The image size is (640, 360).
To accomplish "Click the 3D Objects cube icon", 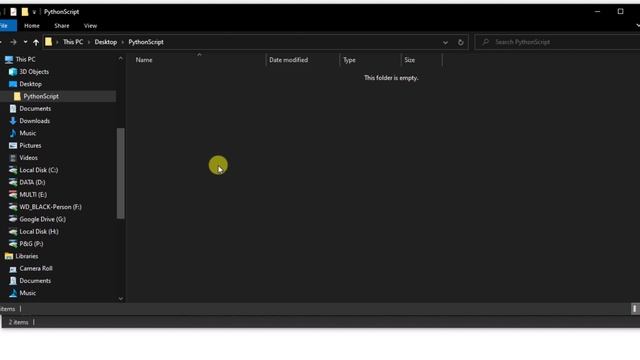I will [x=13, y=72].
